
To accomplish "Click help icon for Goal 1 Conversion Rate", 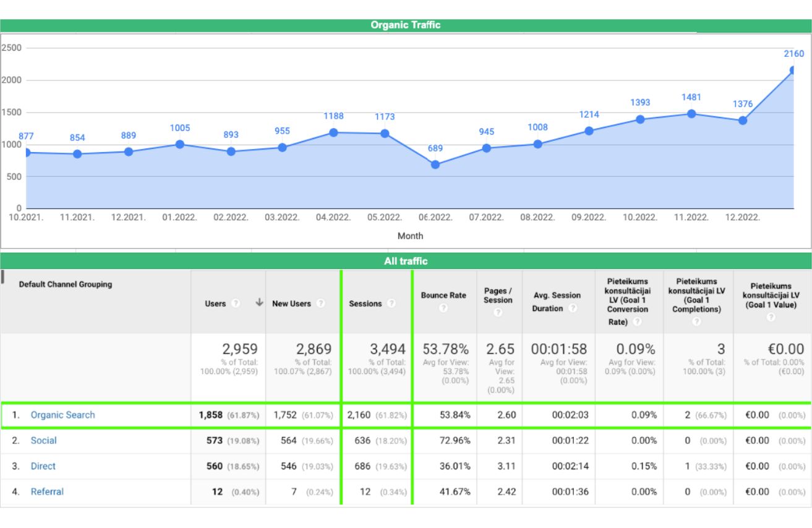I will point(638,321).
